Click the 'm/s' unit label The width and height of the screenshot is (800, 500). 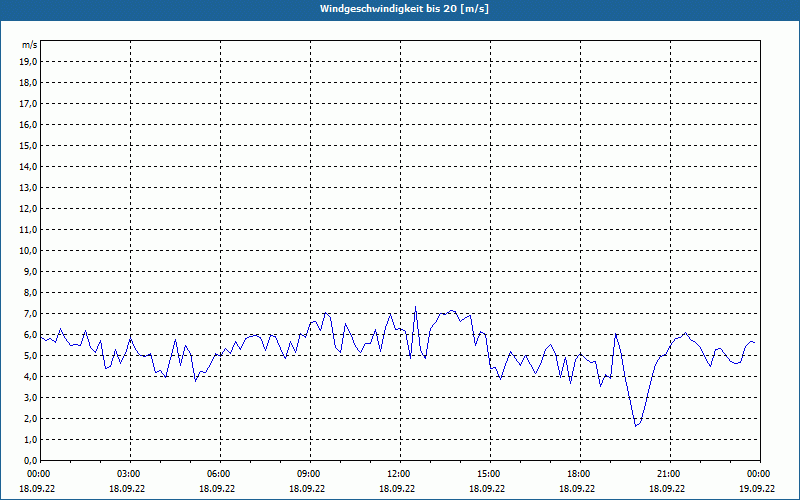coord(30,45)
